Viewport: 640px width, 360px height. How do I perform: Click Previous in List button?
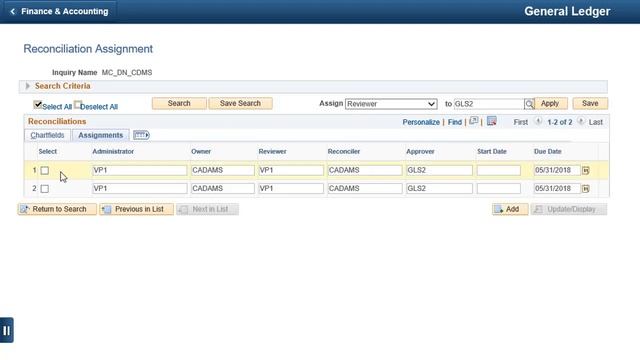[137, 209]
